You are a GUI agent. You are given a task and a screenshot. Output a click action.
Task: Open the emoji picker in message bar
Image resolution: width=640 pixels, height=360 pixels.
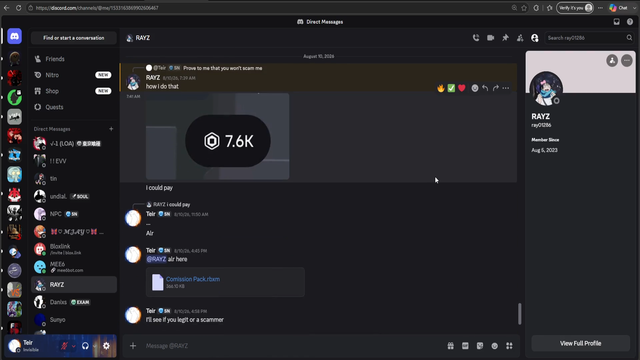495,346
